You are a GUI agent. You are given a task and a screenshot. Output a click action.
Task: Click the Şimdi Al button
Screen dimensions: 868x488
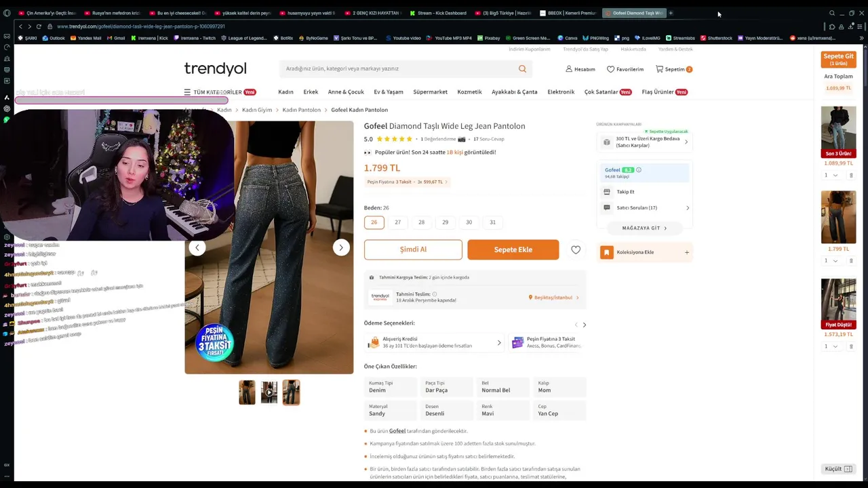pos(413,249)
